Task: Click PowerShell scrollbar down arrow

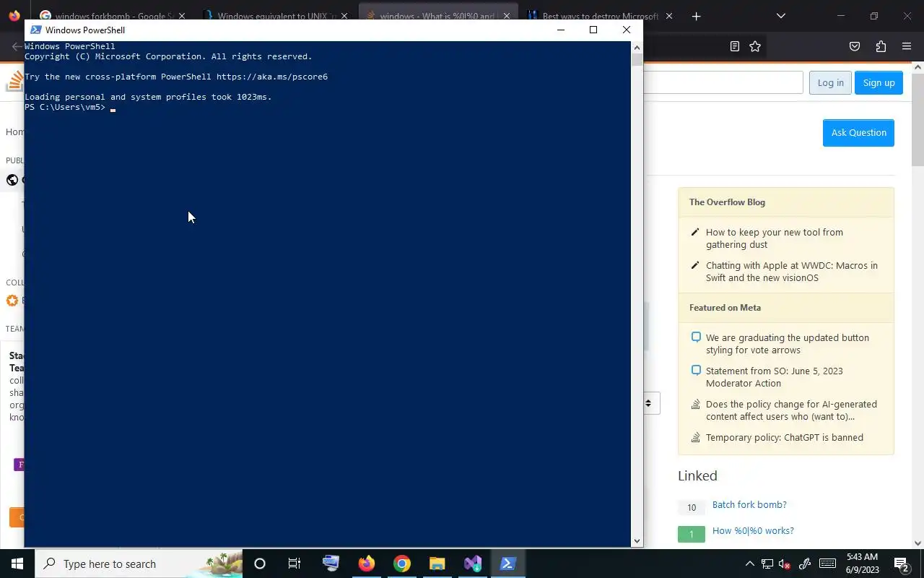Action: click(637, 540)
